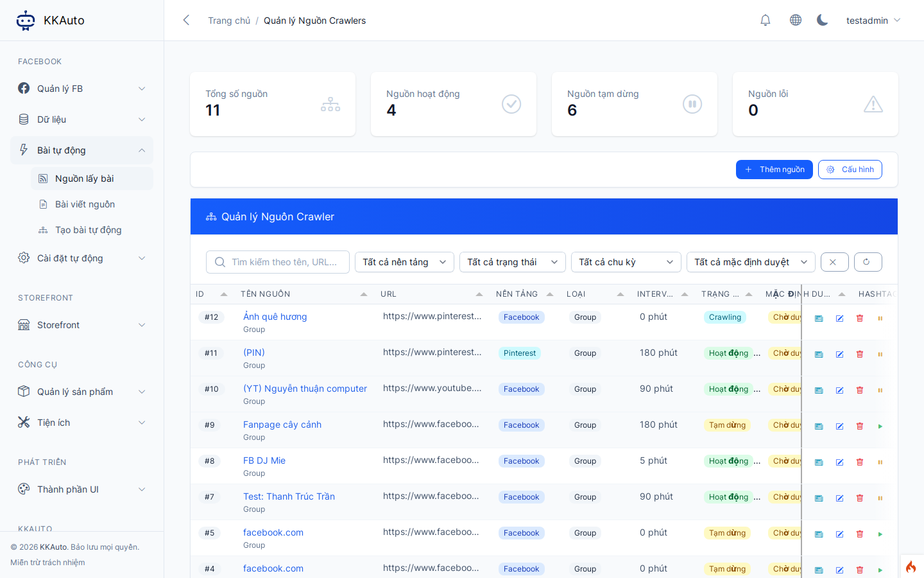Sort by NỀN TẢNG column header
Screen dimensions: 924x578
coord(526,294)
